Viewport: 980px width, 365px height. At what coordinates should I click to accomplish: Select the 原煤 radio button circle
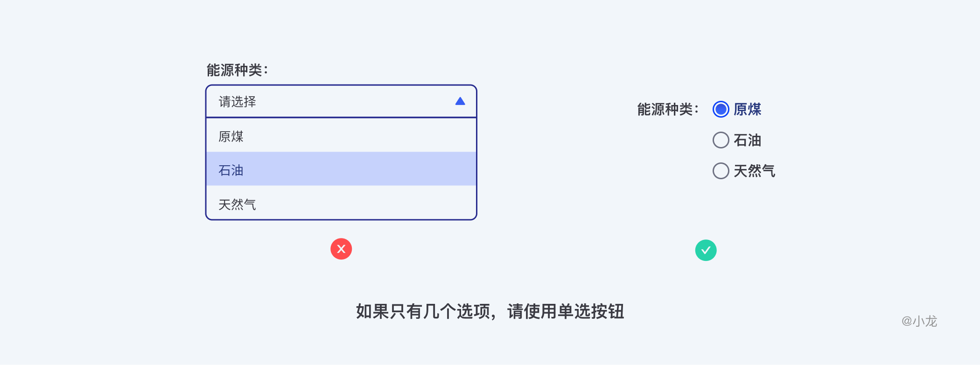[x=721, y=109]
